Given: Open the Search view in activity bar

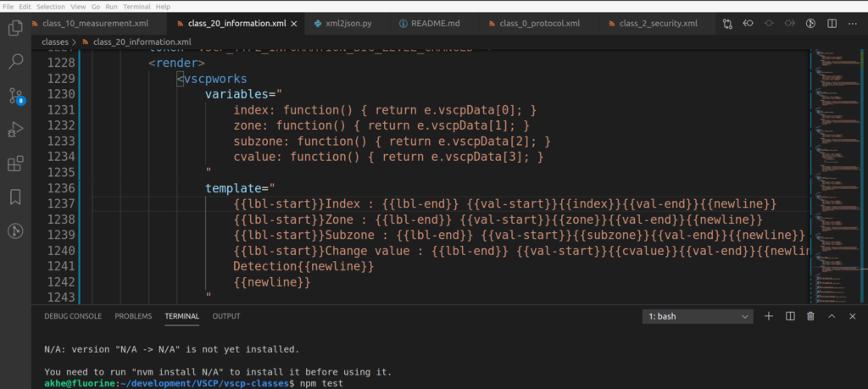Looking at the screenshot, I should (x=15, y=61).
